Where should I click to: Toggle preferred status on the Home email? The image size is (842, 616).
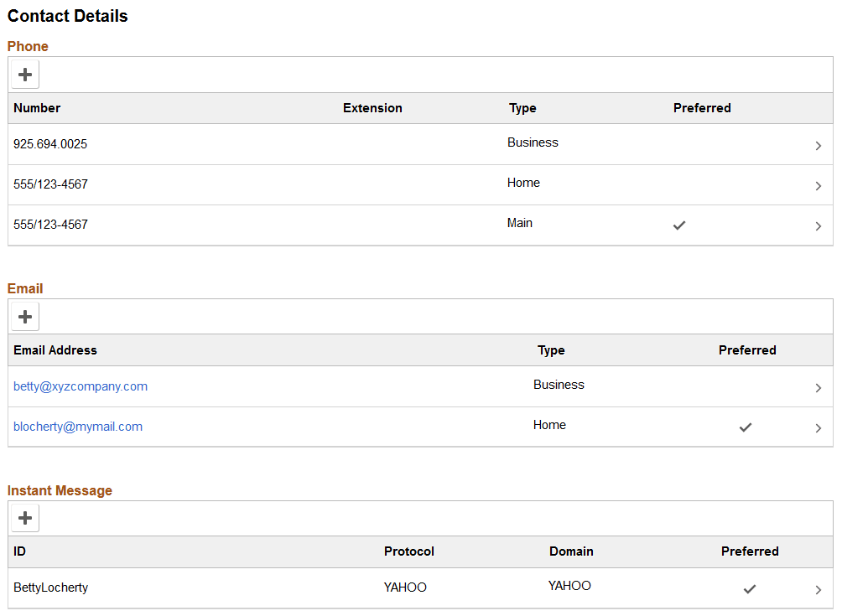coord(745,427)
